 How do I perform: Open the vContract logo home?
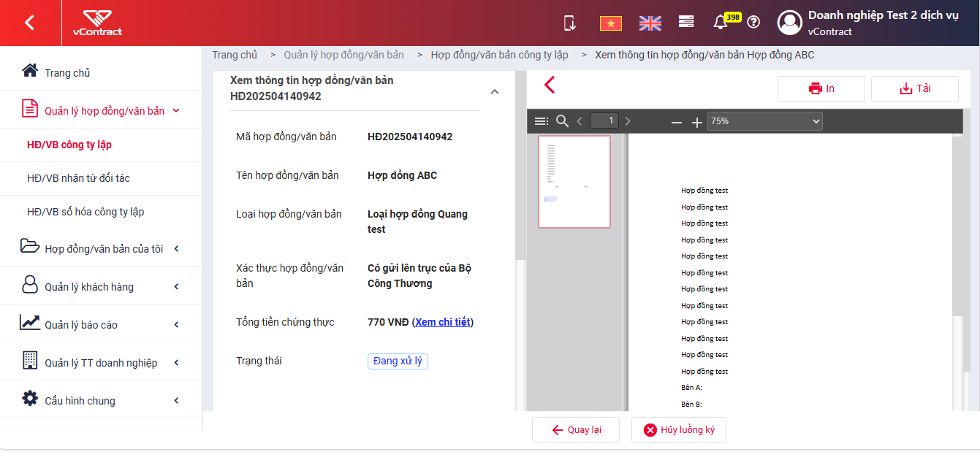[97, 23]
